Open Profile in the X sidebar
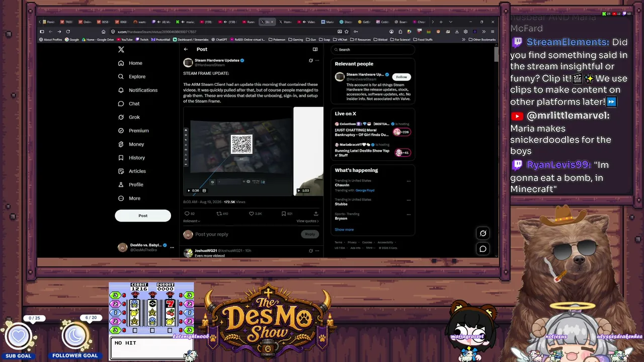 pyautogui.click(x=131, y=185)
